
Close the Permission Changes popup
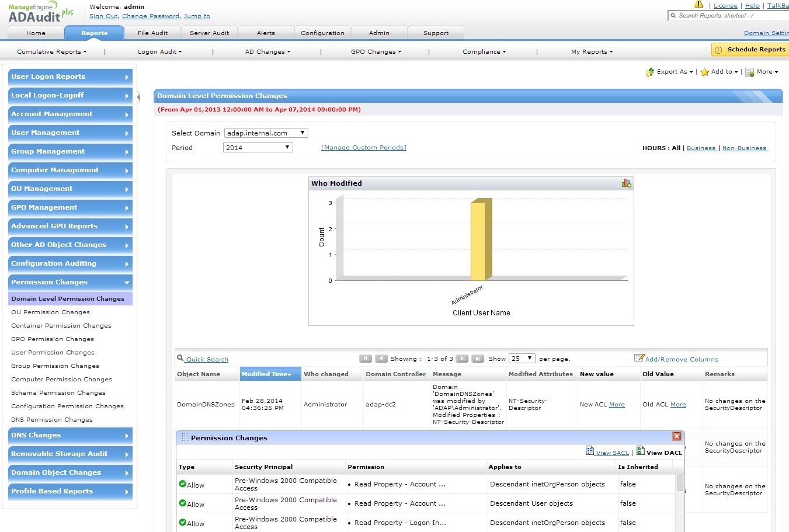pyautogui.click(x=676, y=436)
